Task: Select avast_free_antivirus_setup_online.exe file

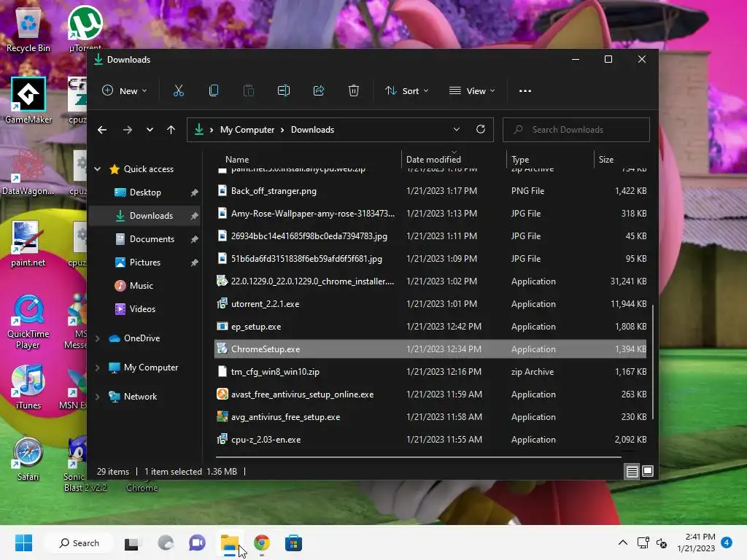Action: click(x=430, y=394)
